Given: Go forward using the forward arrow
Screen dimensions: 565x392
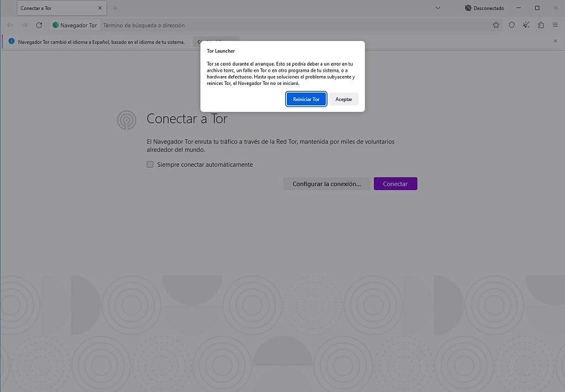Looking at the screenshot, I should (24, 25).
